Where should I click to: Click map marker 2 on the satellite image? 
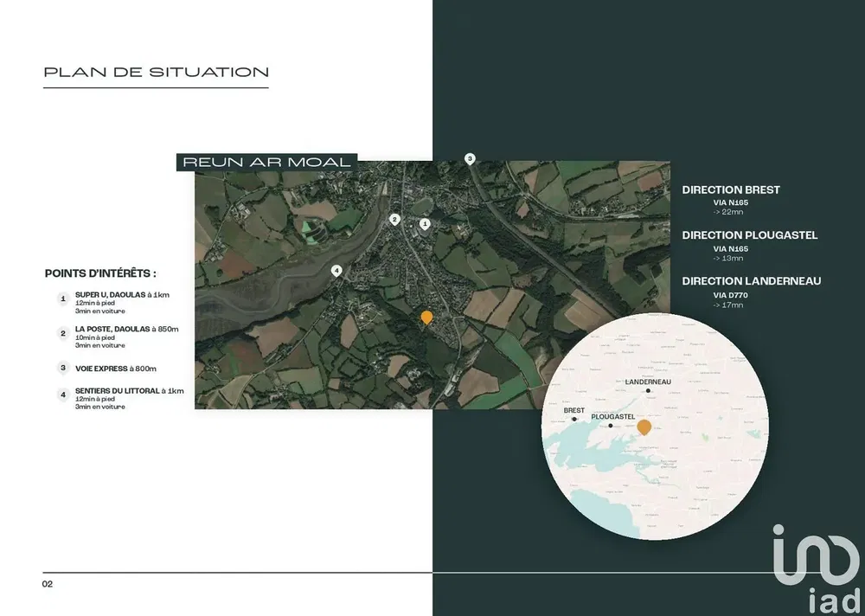(394, 219)
